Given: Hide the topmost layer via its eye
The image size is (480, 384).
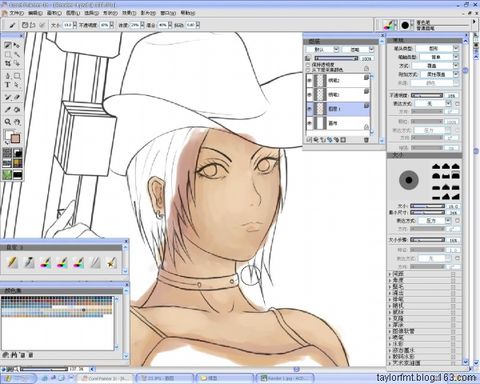Looking at the screenshot, I should pyautogui.click(x=310, y=80).
